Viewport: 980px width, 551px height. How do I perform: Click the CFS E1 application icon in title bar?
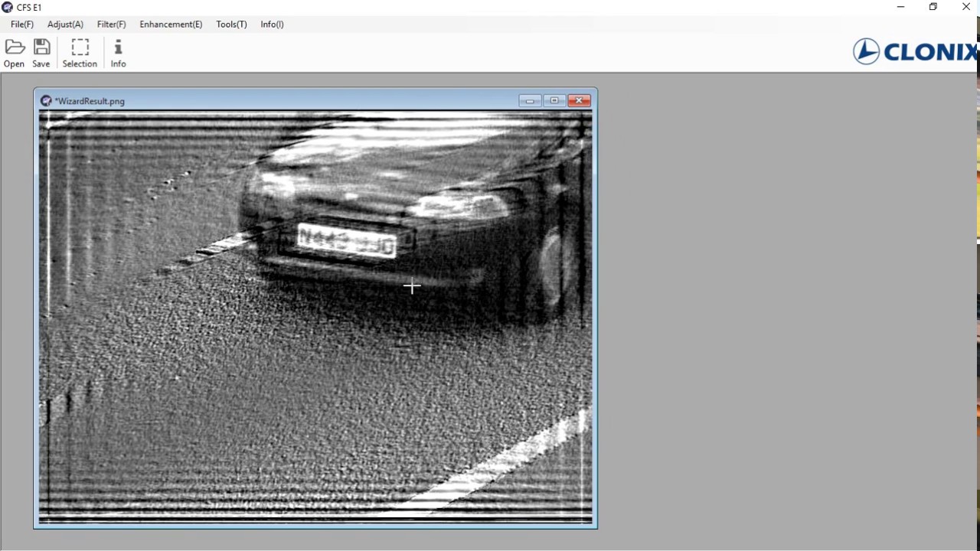8,8
